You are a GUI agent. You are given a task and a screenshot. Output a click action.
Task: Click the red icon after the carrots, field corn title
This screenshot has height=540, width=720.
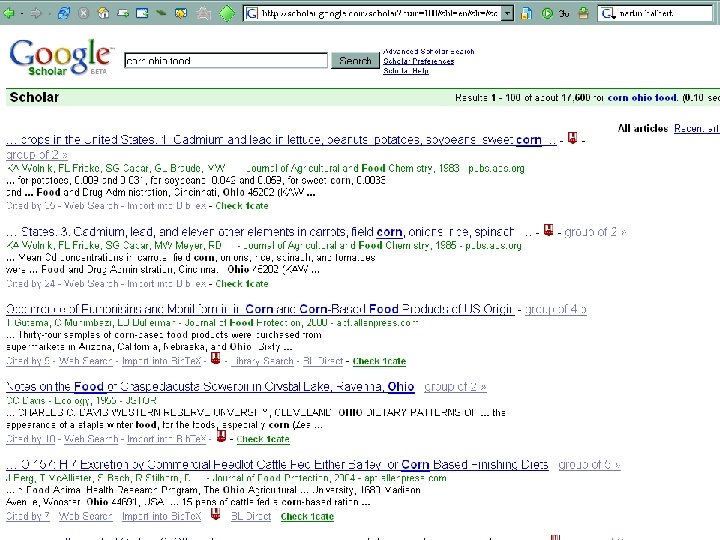[548, 230]
